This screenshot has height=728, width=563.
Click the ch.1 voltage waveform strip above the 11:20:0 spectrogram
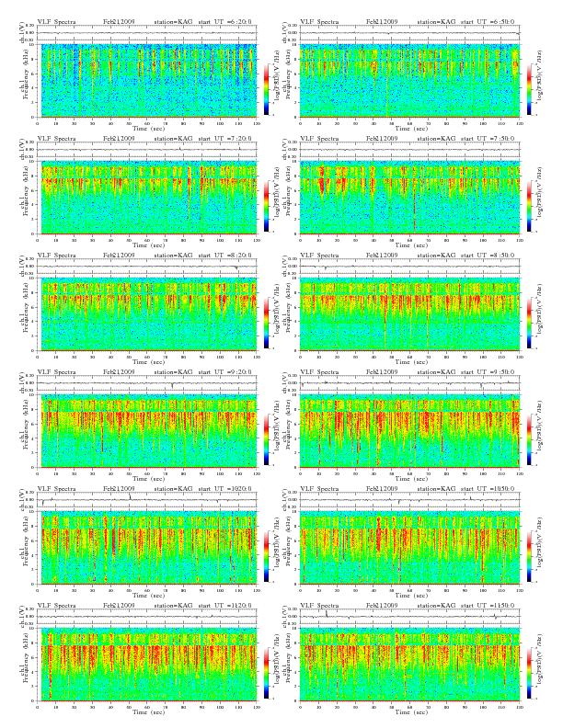click(147, 617)
